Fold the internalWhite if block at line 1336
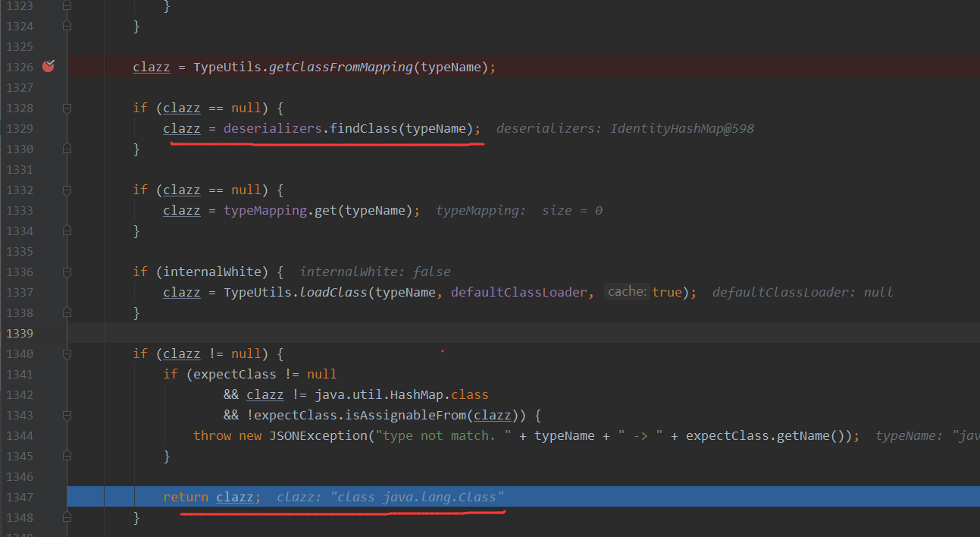 pyautogui.click(x=67, y=272)
